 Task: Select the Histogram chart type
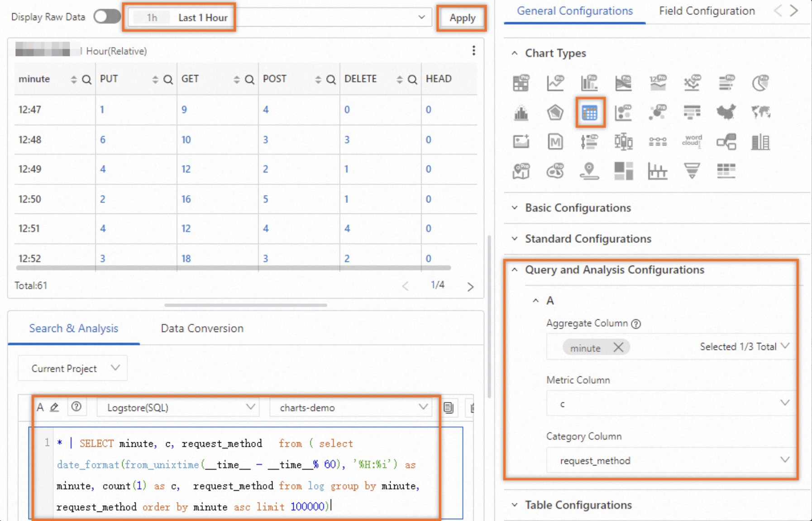521,113
